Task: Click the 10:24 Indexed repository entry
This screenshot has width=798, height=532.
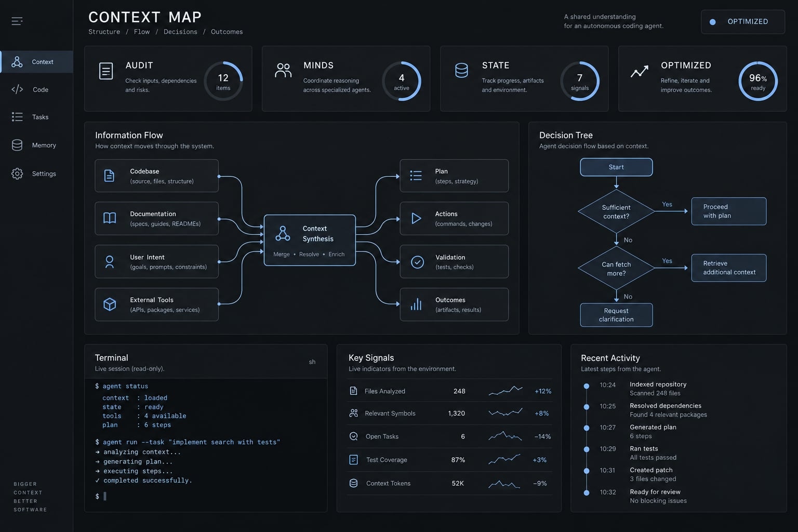Action: [643, 389]
